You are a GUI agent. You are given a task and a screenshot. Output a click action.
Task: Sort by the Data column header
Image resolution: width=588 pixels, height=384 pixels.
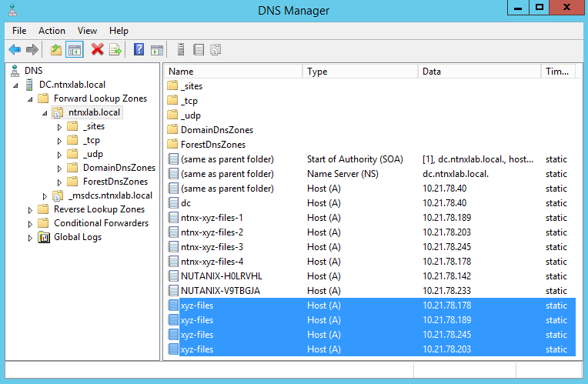479,72
